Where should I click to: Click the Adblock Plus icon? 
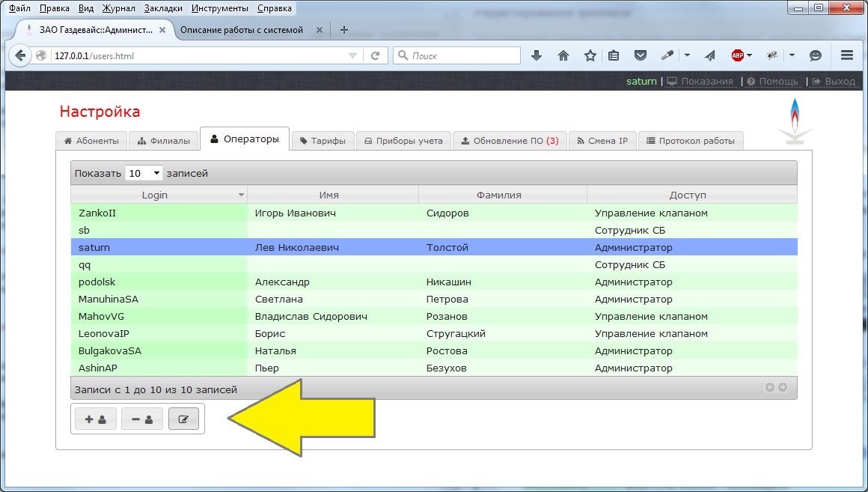[737, 55]
